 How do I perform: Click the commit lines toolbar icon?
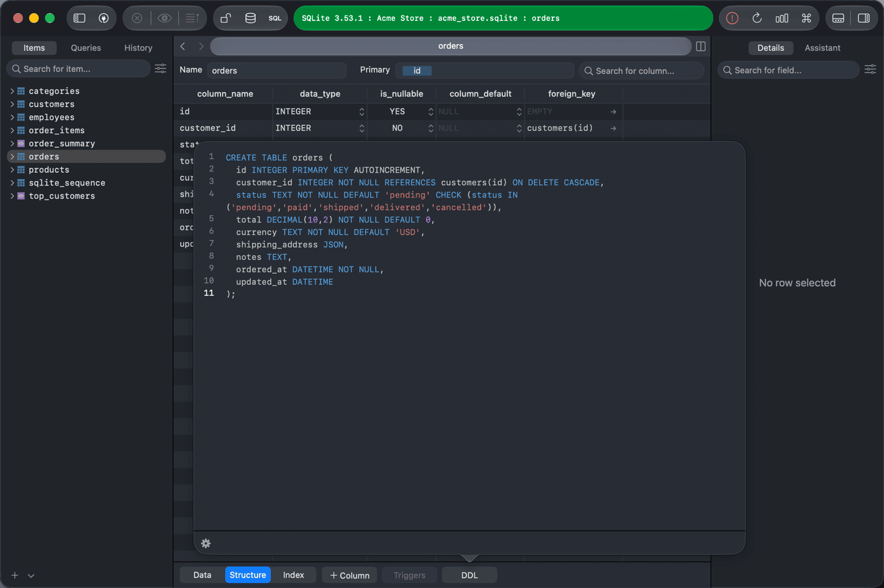pos(192,18)
